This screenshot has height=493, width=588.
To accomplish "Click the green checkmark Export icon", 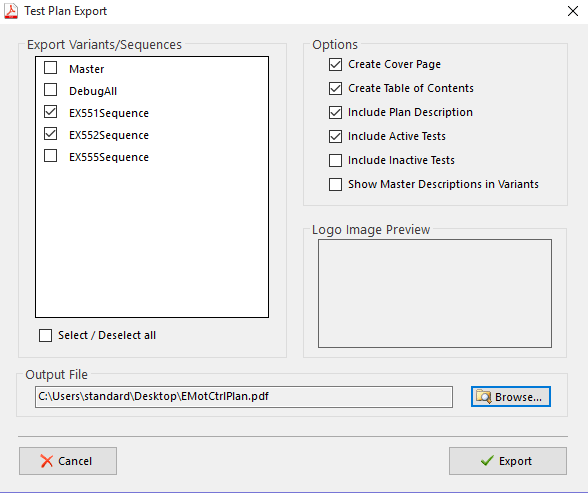I will (487, 460).
